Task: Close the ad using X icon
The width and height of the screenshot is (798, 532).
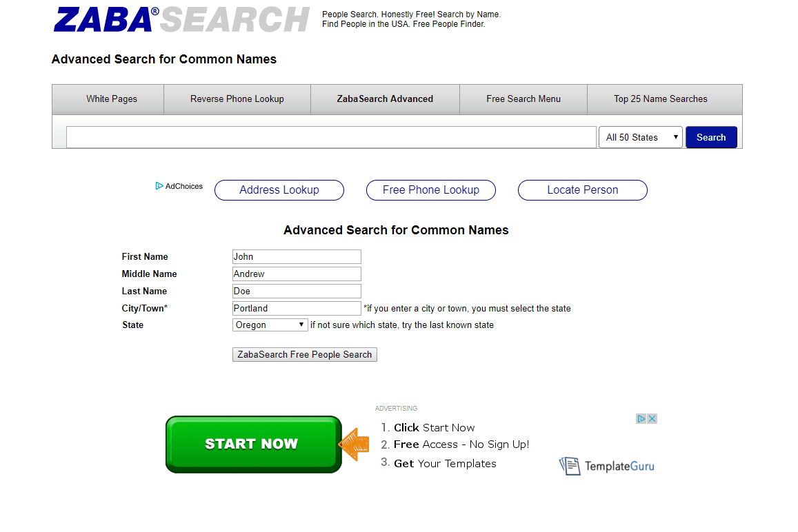Action: click(x=652, y=419)
